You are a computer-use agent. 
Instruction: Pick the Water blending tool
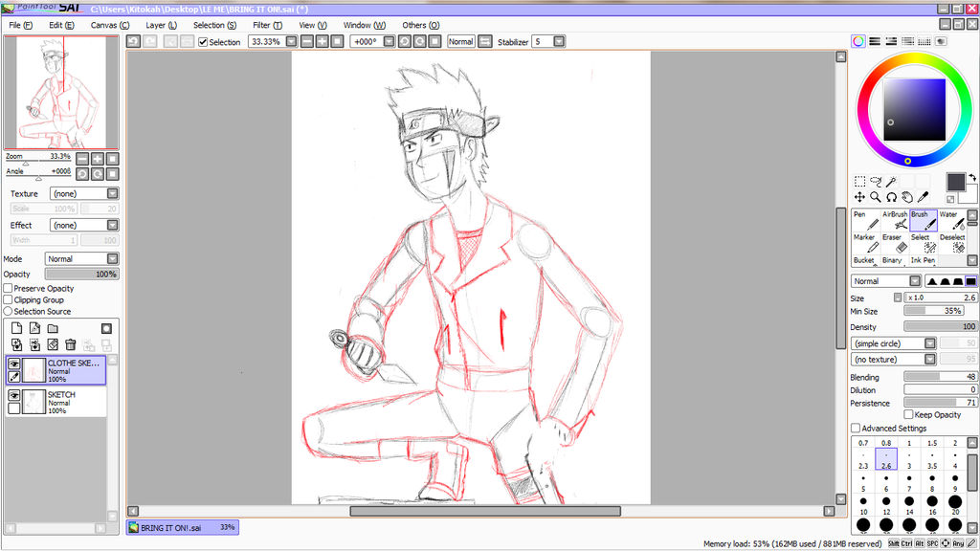(x=954, y=220)
